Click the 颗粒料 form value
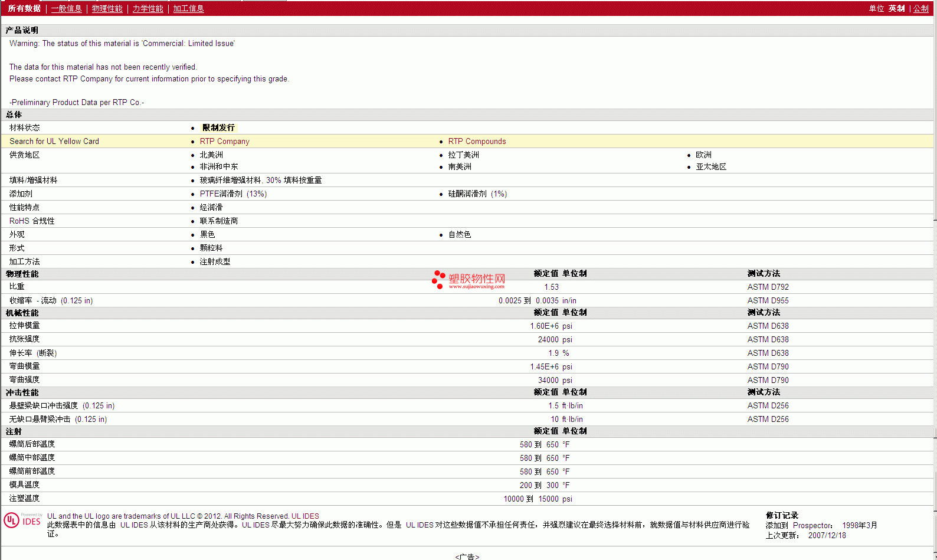This screenshot has width=937, height=560. click(x=211, y=248)
